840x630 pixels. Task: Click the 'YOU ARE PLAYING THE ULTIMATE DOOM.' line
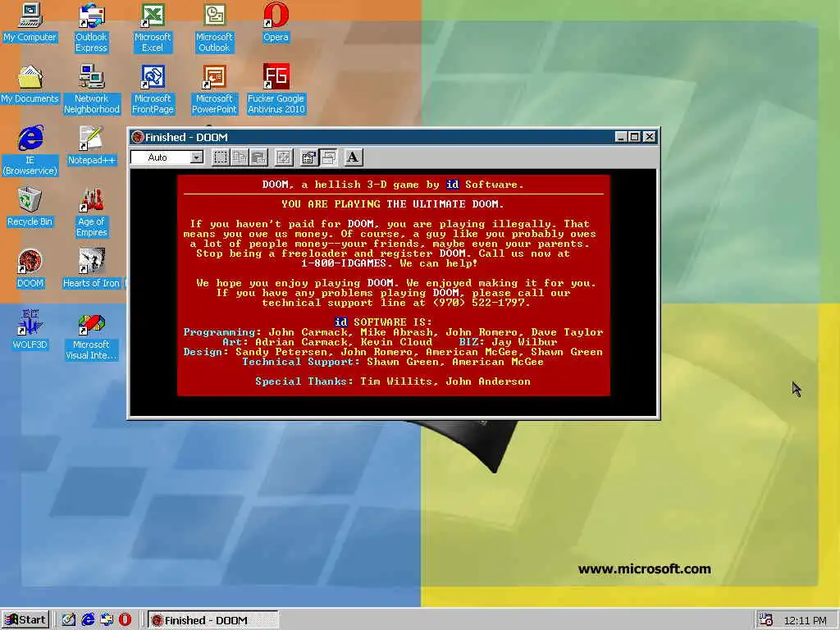pos(393,204)
